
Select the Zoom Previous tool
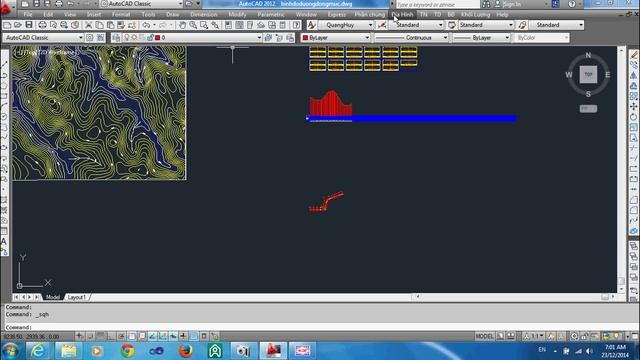point(215,25)
